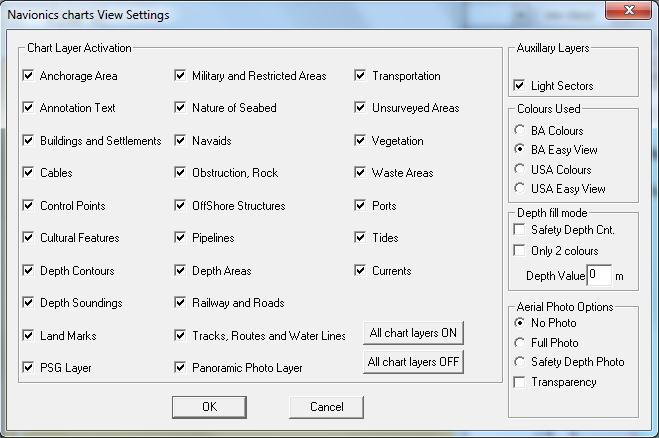Image resolution: width=659 pixels, height=438 pixels.
Task: Toggle Cultural Features layer
Action: (28, 237)
